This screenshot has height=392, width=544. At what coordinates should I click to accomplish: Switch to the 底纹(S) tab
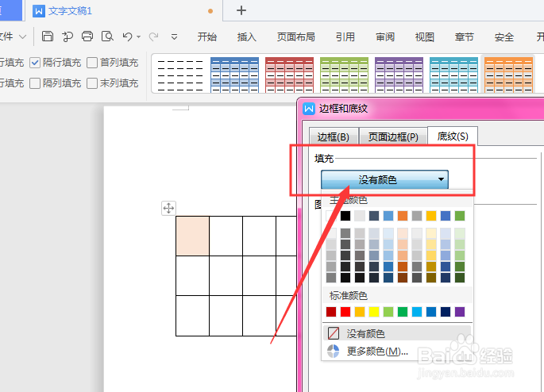[453, 136]
